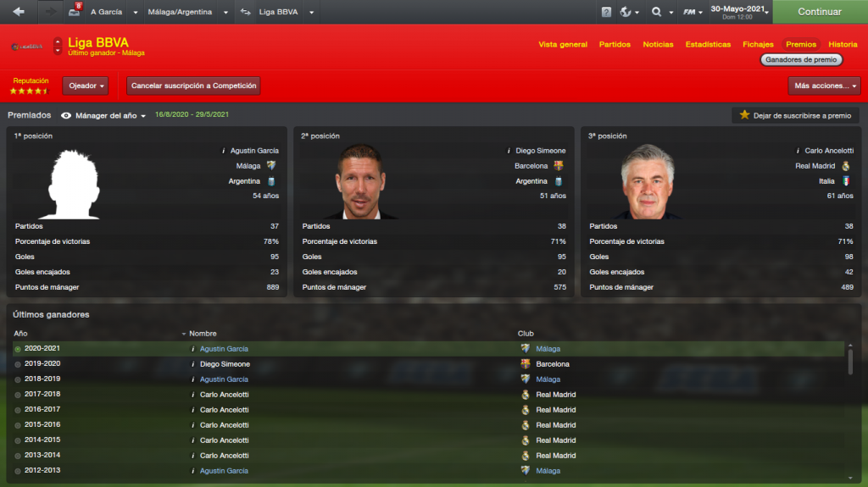This screenshot has width=868, height=487.
Task: Expand the Mánager del año dropdown
Action: click(x=103, y=116)
